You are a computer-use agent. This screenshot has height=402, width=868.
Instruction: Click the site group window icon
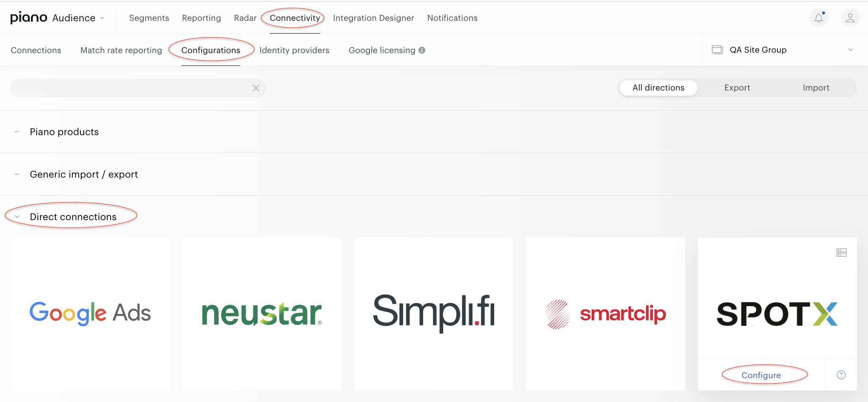(x=717, y=50)
